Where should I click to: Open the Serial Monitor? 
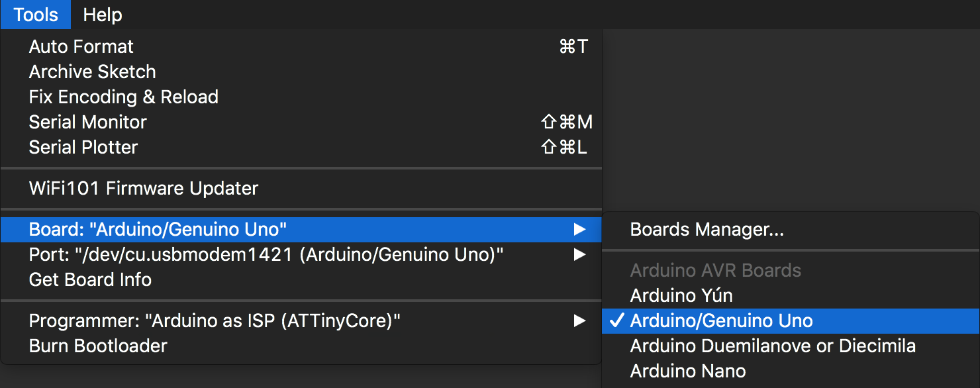tap(88, 122)
